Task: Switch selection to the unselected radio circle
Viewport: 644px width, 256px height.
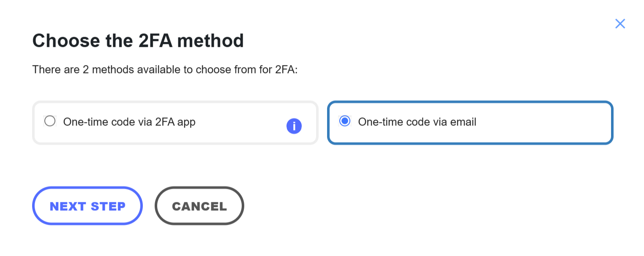Action: click(x=50, y=122)
